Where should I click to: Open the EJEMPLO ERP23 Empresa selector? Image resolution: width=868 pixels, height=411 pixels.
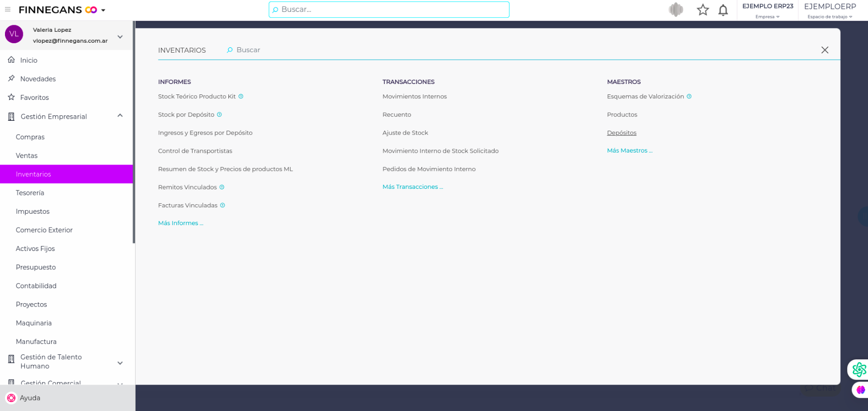768,10
